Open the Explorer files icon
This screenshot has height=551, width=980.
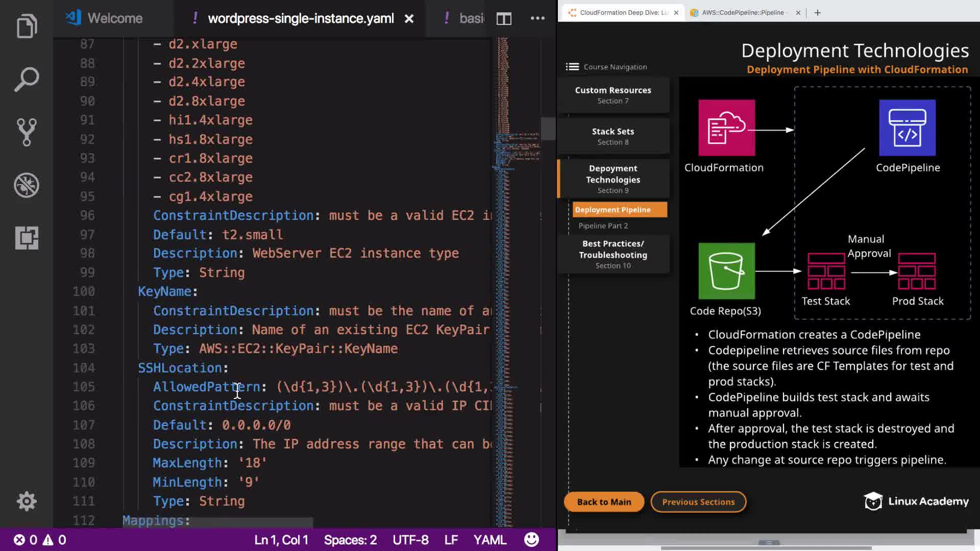27,26
